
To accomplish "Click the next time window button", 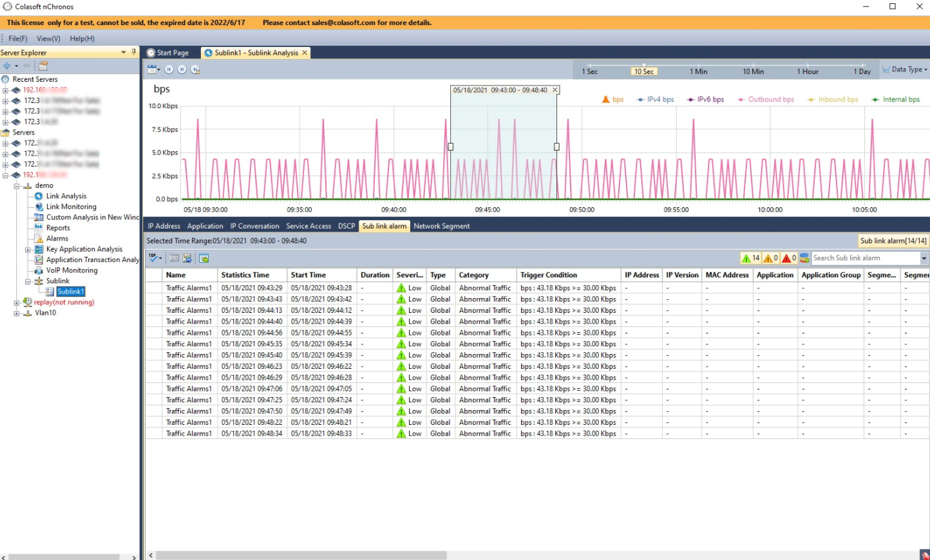I will (182, 70).
